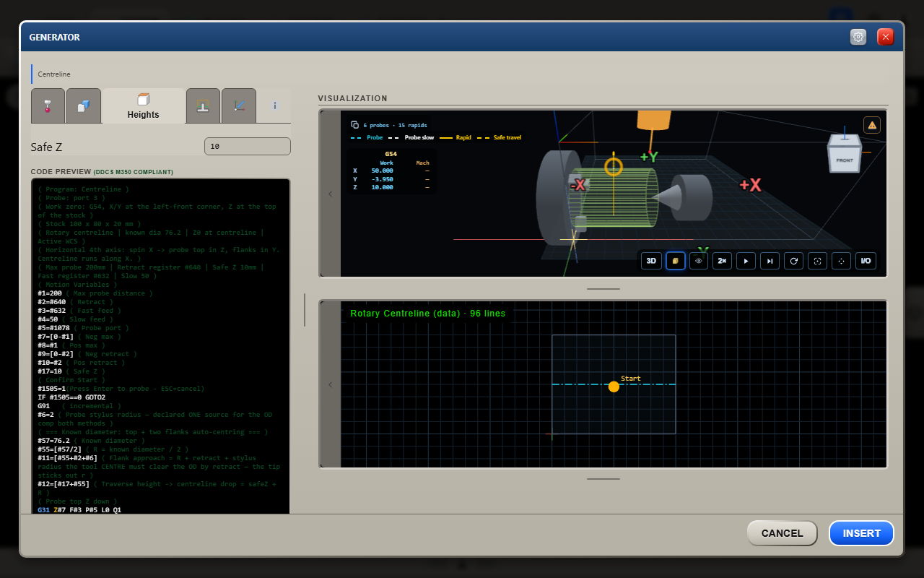Open generator settings gear
Screen dimensions: 924x578
(858, 37)
